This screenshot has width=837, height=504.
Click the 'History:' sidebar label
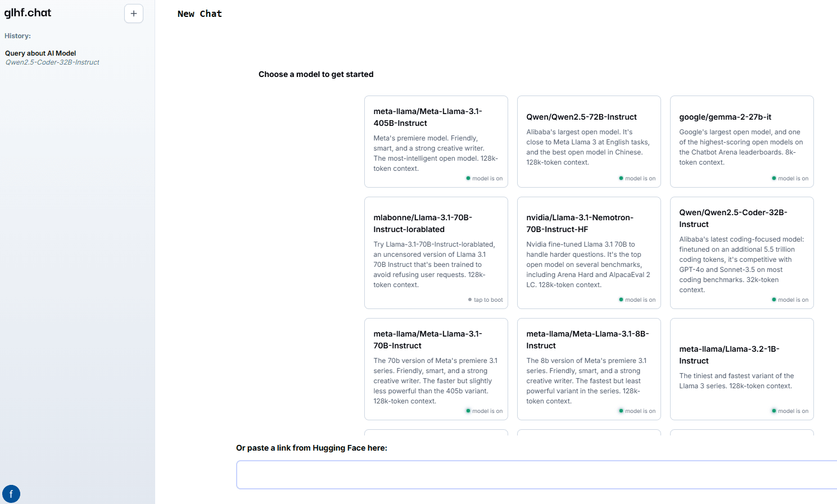pos(17,36)
